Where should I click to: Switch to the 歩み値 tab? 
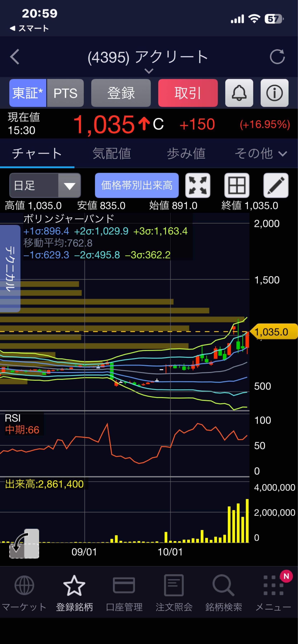tap(186, 153)
